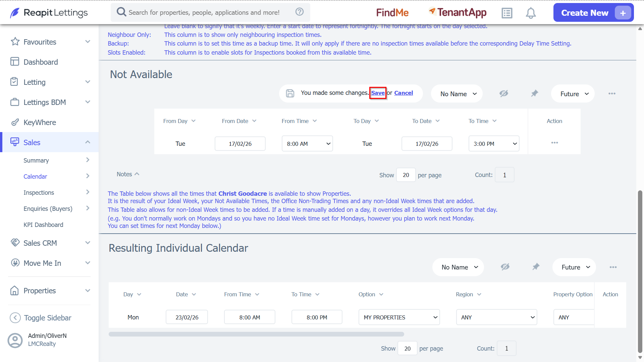Image resolution: width=644 pixels, height=362 pixels.
Task: Toggle hidden columns eye in Resulting Calendar
Action: click(x=505, y=267)
